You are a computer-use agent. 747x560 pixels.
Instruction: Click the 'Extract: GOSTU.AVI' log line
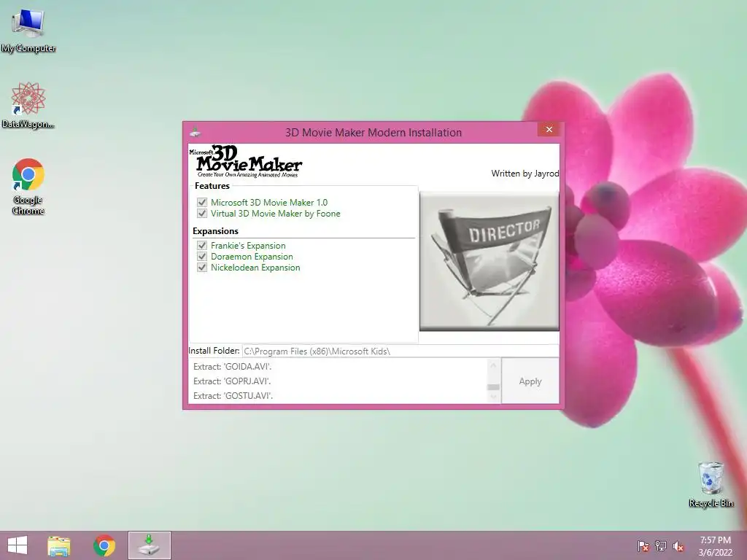pos(233,396)
